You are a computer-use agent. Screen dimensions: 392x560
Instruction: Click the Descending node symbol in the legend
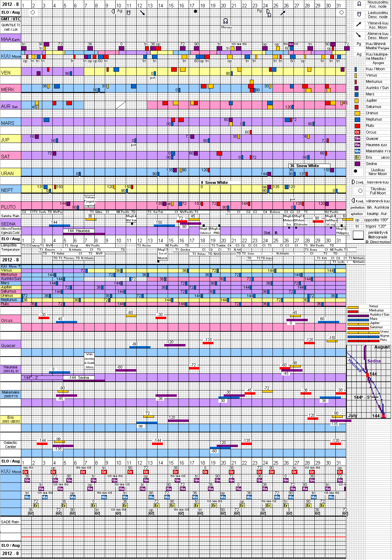[x=359, y=14]
